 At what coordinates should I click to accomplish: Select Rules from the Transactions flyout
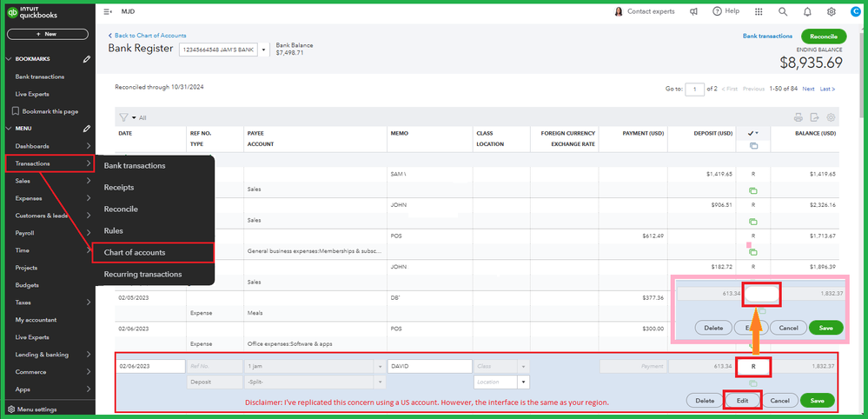(x=114, y=231)
